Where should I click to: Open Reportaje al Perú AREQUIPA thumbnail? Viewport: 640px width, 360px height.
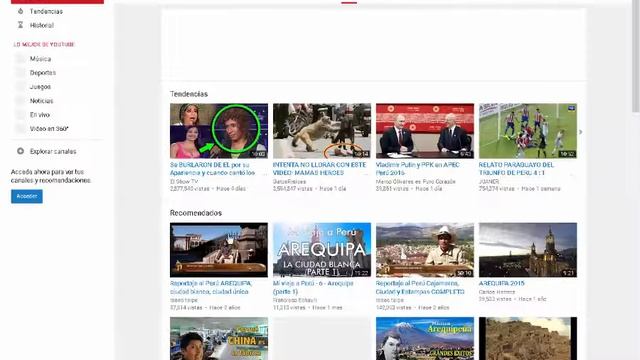coord(219,250)
